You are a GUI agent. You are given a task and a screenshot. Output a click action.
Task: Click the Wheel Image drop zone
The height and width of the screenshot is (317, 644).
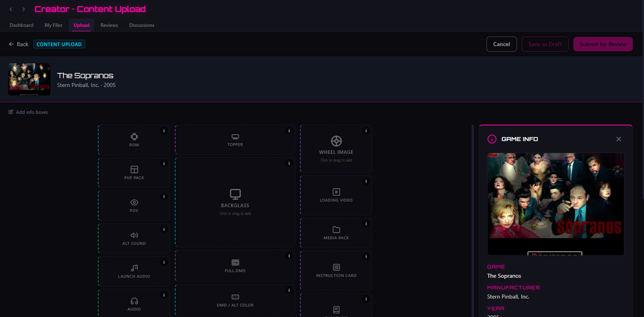336,149
